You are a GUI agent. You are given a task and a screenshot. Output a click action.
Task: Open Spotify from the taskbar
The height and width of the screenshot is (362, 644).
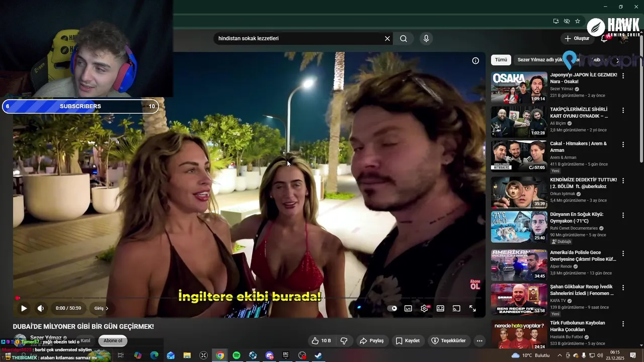pyautogui.click(x=236, y=355)
